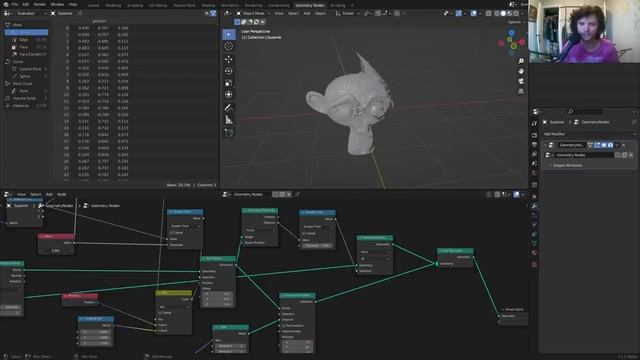Viewport: 640px width, 360px height.
Task: Select the Measure tool
Action: click(x=229, y=120)
